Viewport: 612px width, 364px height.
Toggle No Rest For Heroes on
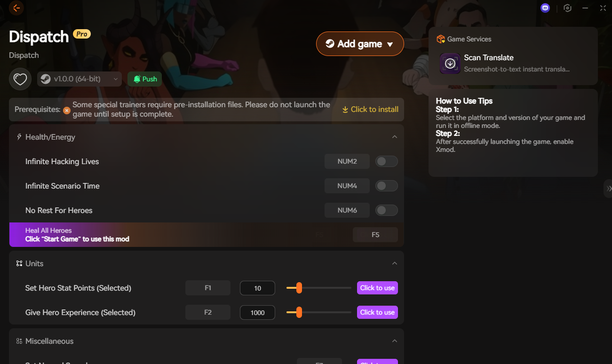pyautogui.click(x=387, y=210)
